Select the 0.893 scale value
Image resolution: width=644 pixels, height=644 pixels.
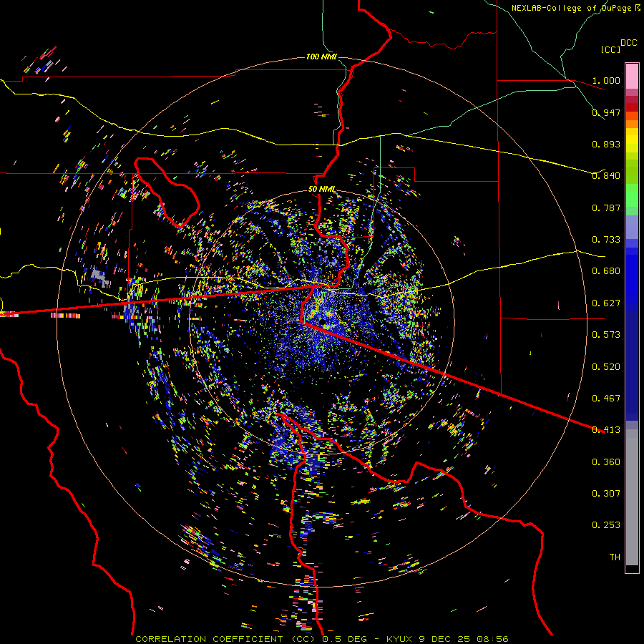pyautogui.click(x=606, y=144)
